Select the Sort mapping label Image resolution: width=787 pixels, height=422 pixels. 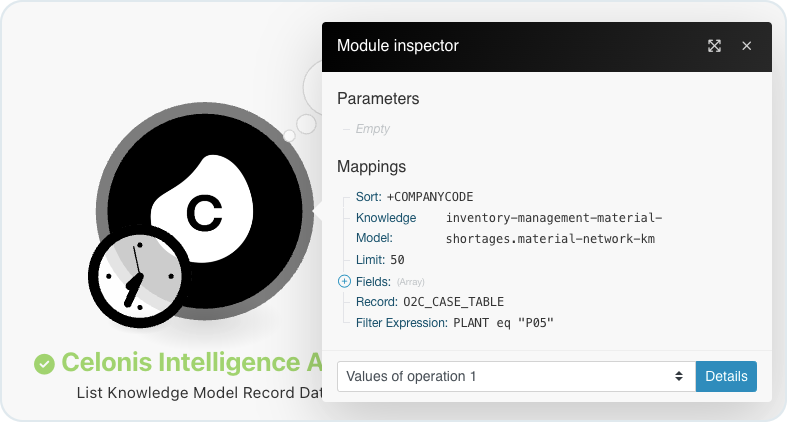368,197
